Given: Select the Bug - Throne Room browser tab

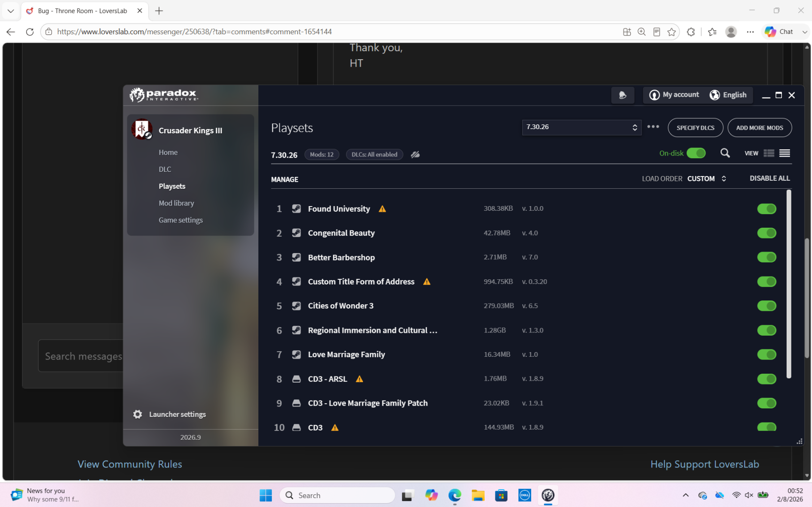Looking at the screenshot, I should click(x=85, y=11).
